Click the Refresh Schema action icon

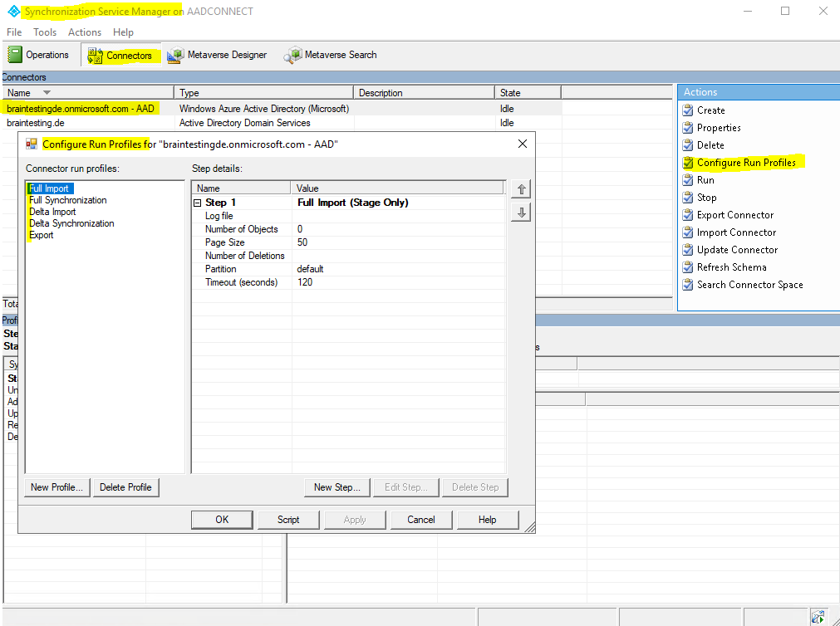[x=688, y=267]
